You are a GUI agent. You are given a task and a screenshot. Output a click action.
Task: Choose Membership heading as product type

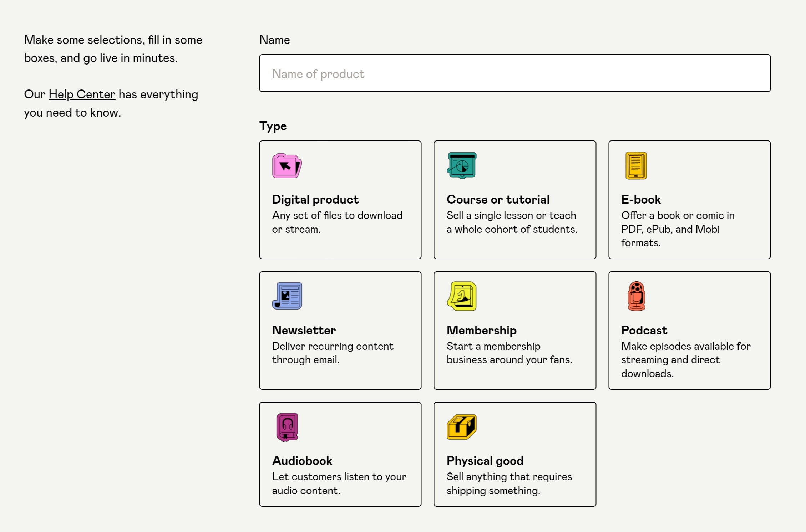click(481, 330)
